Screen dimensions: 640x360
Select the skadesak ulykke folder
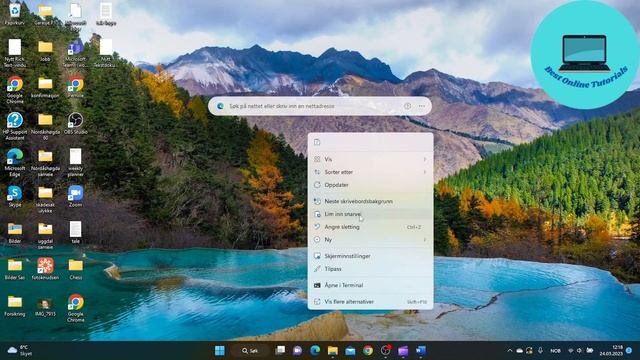45,199
